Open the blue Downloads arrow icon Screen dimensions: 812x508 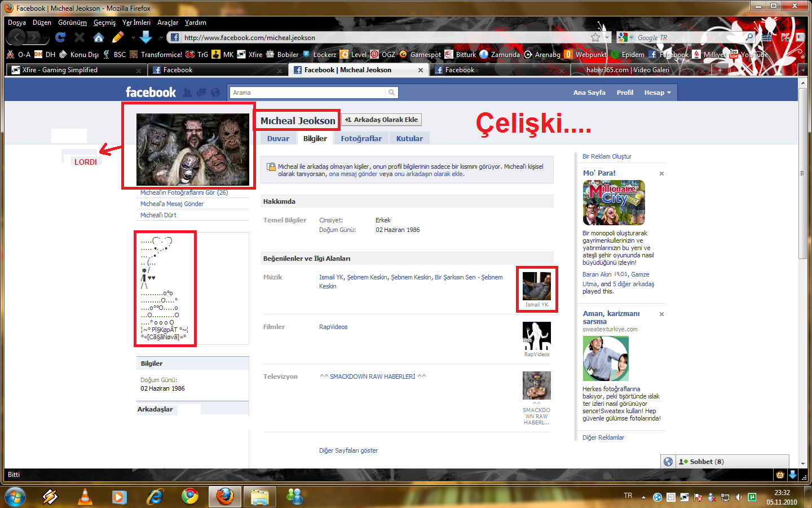(x=145, y=37)
